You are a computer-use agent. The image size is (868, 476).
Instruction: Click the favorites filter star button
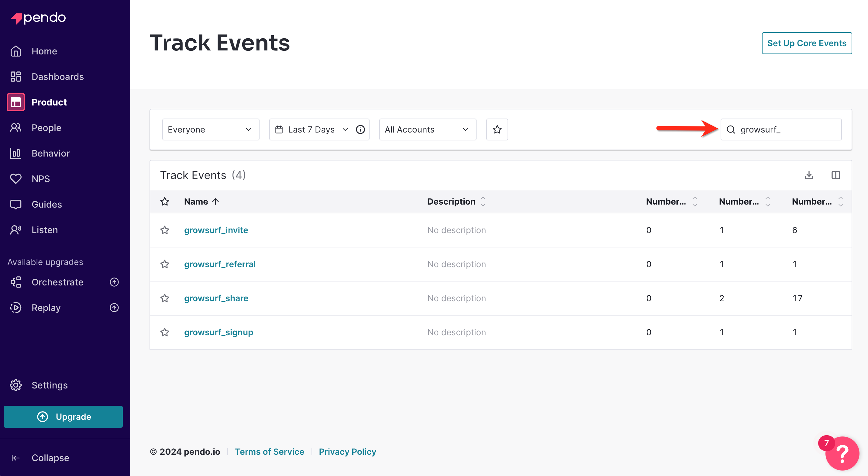pos(497,129)
